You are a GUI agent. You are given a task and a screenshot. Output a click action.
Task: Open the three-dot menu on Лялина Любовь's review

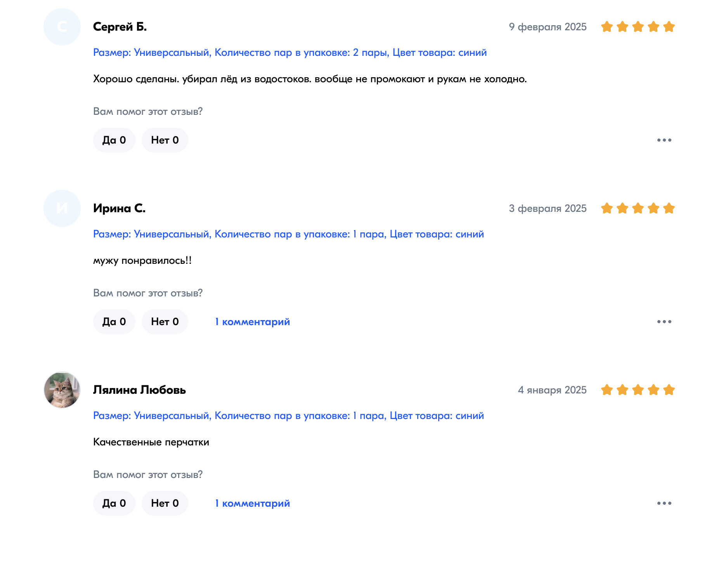click(664, 503)
